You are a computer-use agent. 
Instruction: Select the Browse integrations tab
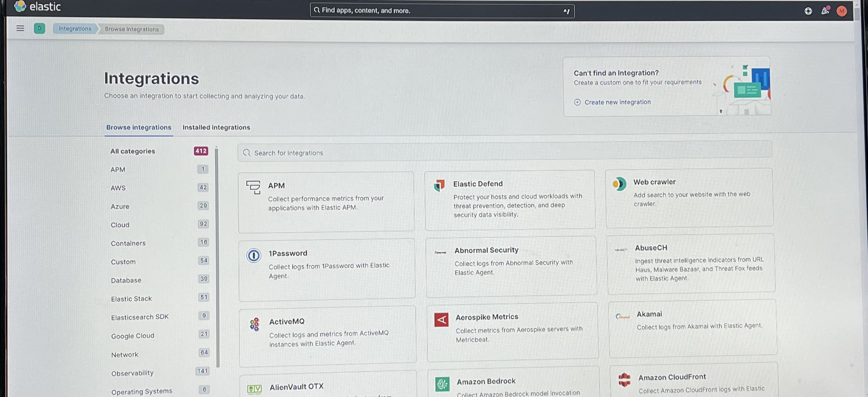pos(138,127)
